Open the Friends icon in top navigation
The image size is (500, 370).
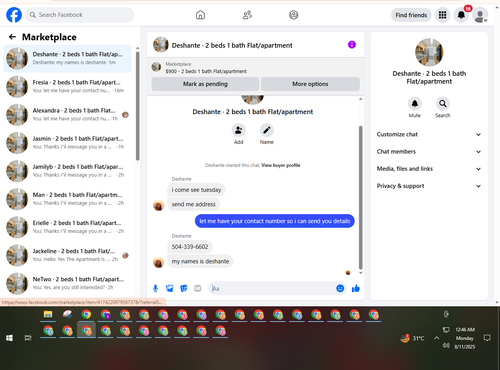247,15
